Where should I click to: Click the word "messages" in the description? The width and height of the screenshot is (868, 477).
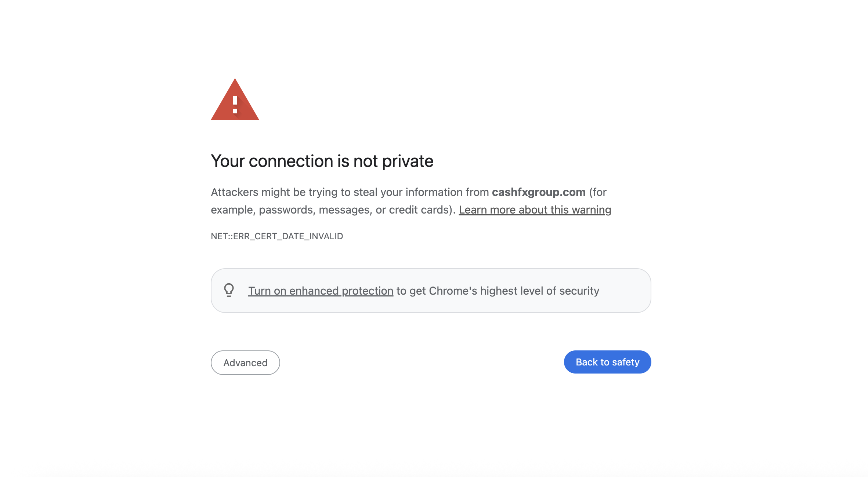pos(345,210)
